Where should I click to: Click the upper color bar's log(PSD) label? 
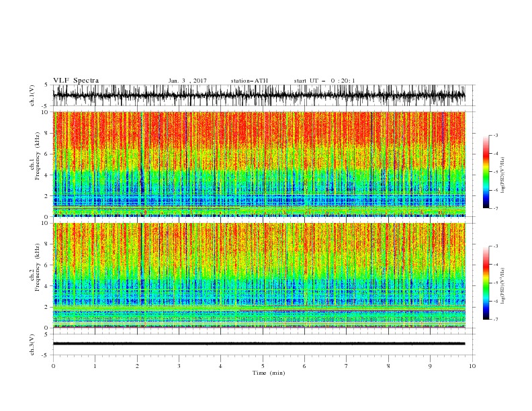[502, 175]
